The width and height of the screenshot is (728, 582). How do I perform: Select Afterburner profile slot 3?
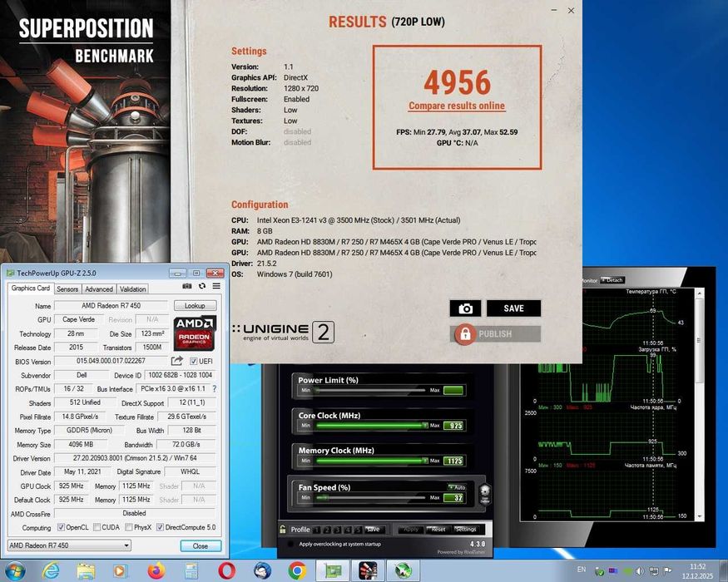(338, 530)
